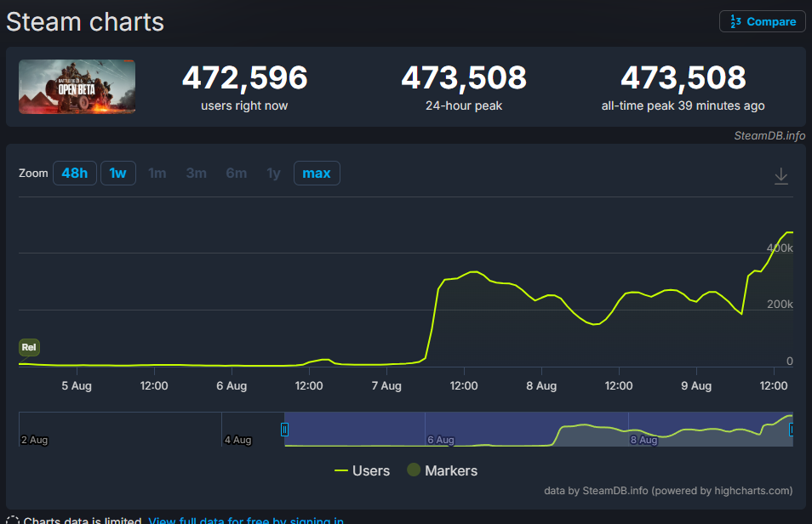Viewport: 812px width, 524px height.
Task: Click the Open Beta game thumbnail
Action: tap(77, 87)
